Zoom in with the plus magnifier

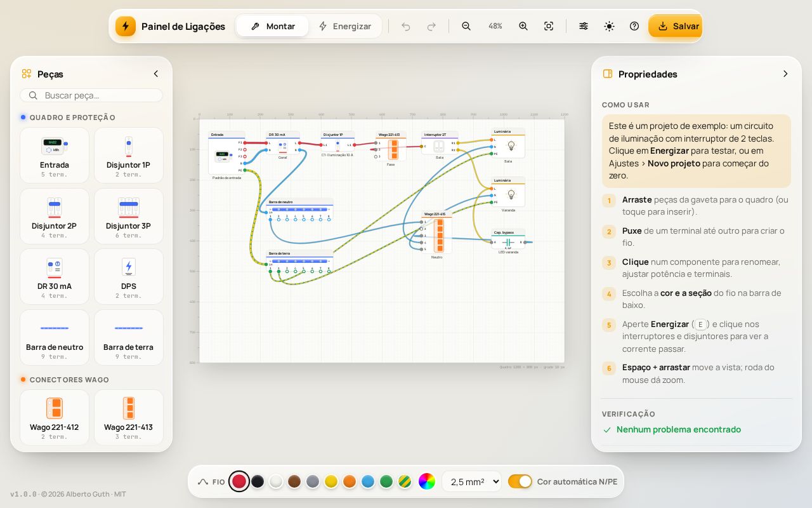tap(523, 26)
